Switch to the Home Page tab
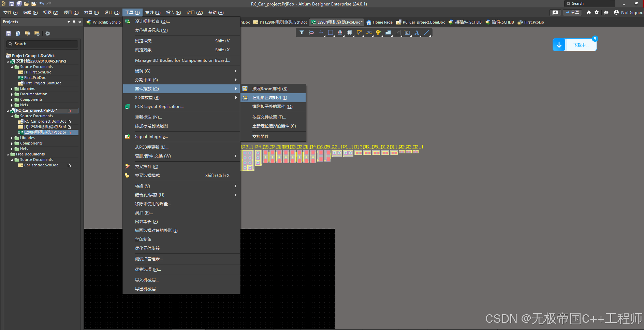This screenshot has height=330, width=644. point(379,22)
